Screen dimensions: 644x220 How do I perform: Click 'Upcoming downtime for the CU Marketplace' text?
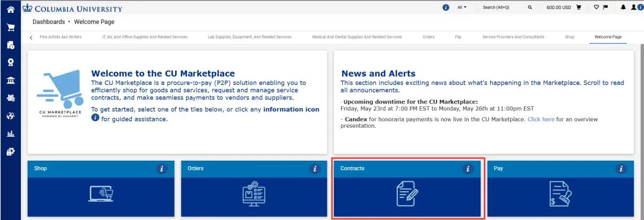(x=410, y=101)
